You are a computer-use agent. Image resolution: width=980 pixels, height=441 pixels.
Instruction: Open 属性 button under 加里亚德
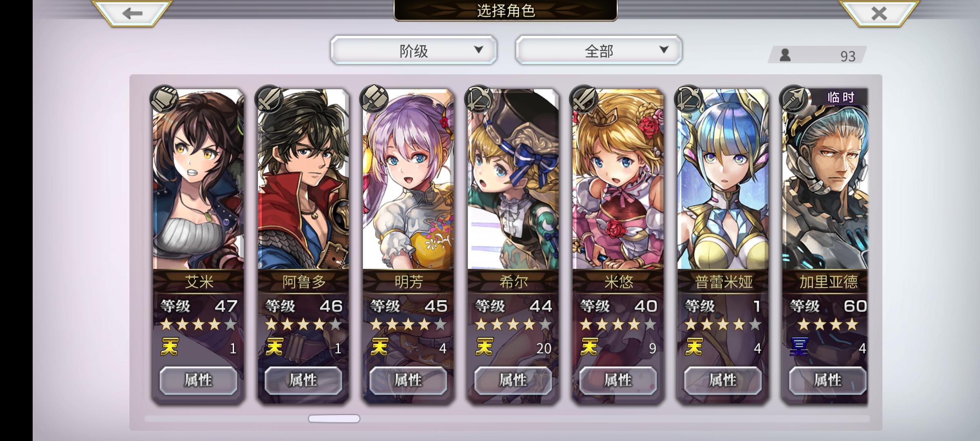[x=827, y=381]
